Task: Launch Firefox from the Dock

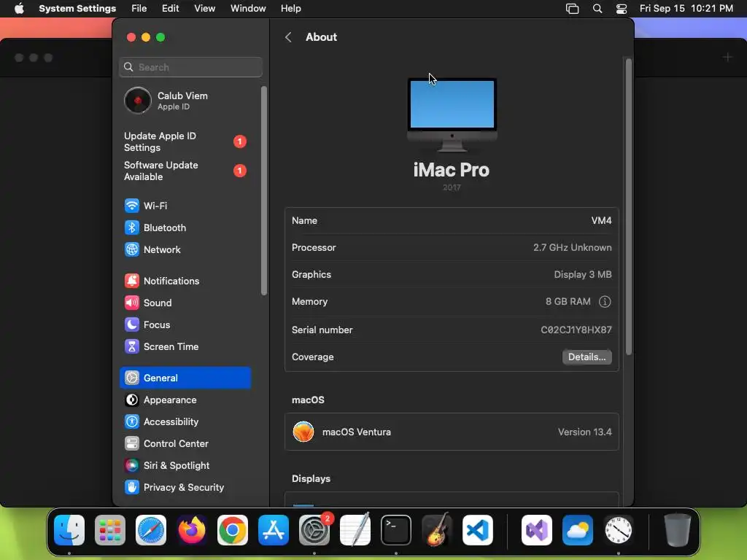Action: pos(192,530)
